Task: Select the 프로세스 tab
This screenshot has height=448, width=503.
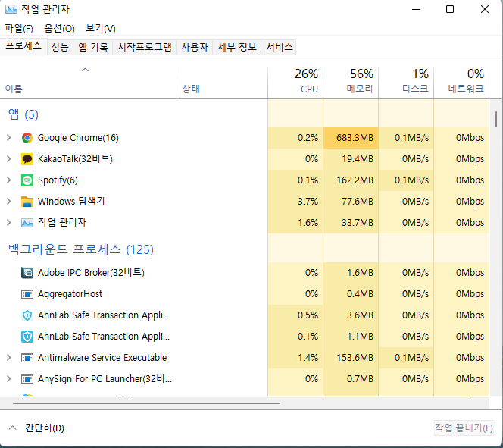Action: 23,46
